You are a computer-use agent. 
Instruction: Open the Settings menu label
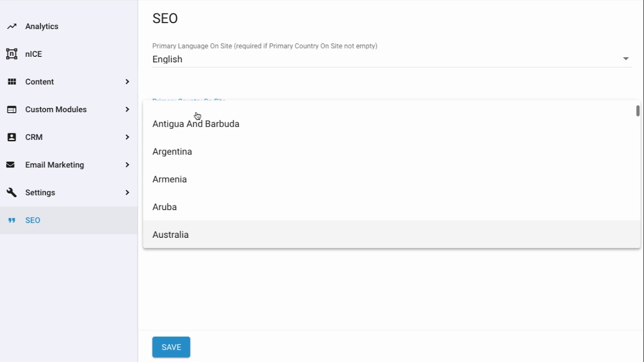pos(40,192)
